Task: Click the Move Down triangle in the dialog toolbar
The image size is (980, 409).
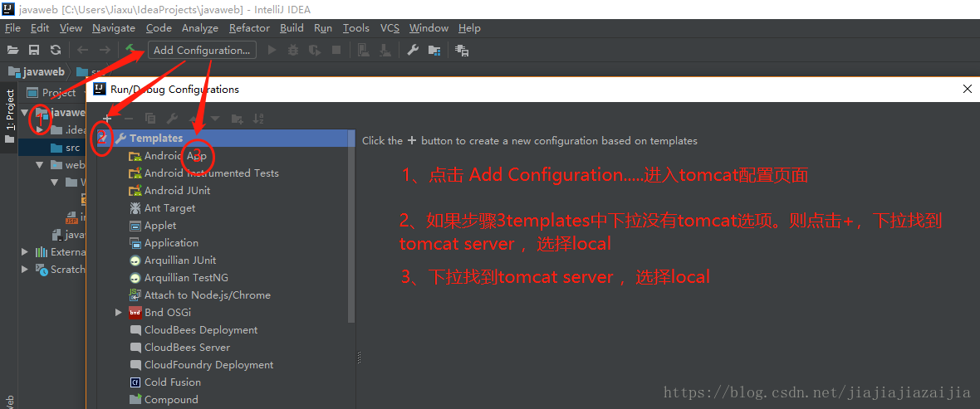Action: pos(216,118)
